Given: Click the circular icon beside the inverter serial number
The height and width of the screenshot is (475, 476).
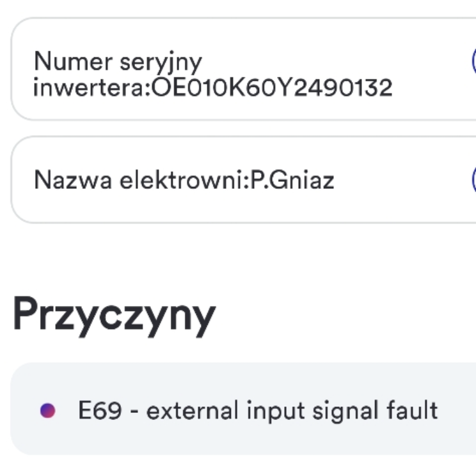Looking at the screenshot, I should [474, 61].
